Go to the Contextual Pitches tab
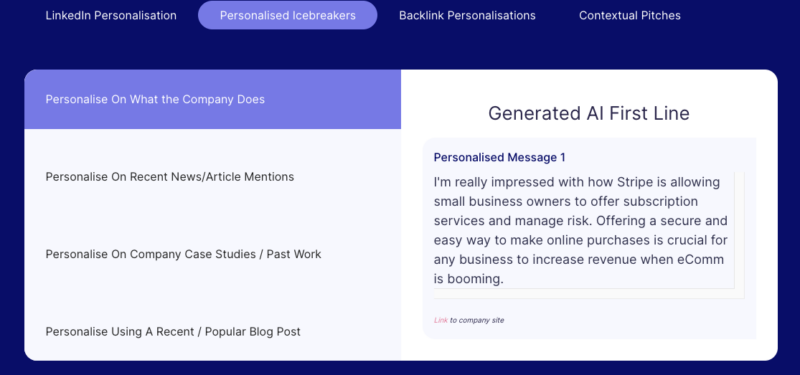800x375 pixels. pyautogui.click(x=630, y=15)
